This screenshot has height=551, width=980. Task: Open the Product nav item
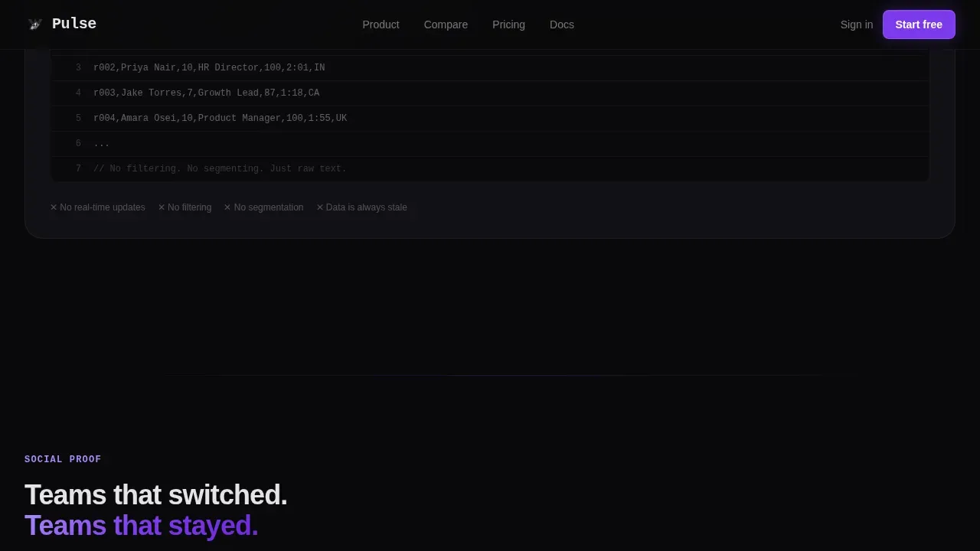pyautogui.click(x=381, y=24)
